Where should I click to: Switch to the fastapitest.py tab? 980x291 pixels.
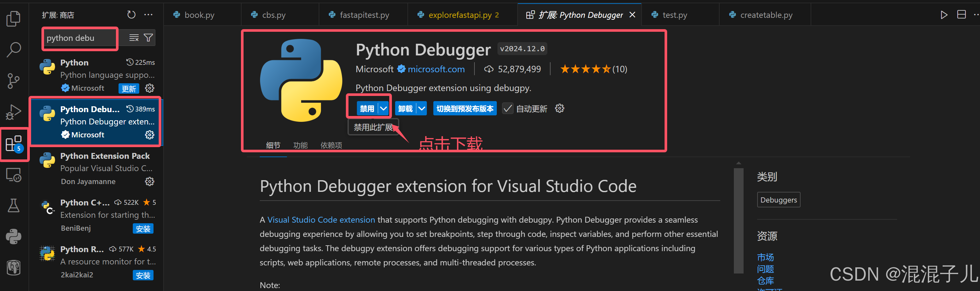pos(359,15)
